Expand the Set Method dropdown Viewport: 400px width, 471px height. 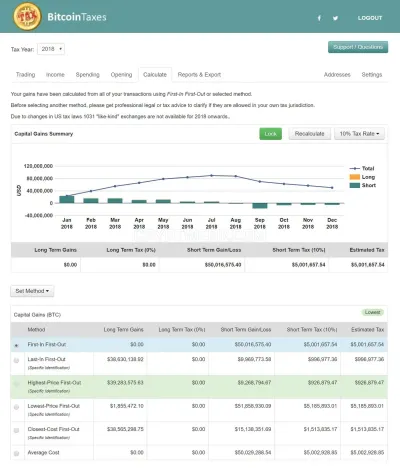(x=32, y=291)
